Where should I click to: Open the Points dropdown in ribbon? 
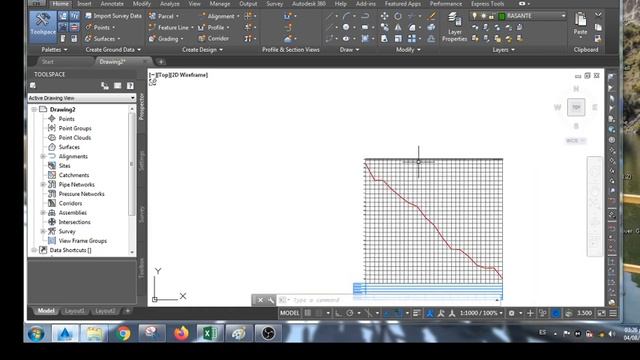point(114,27)
